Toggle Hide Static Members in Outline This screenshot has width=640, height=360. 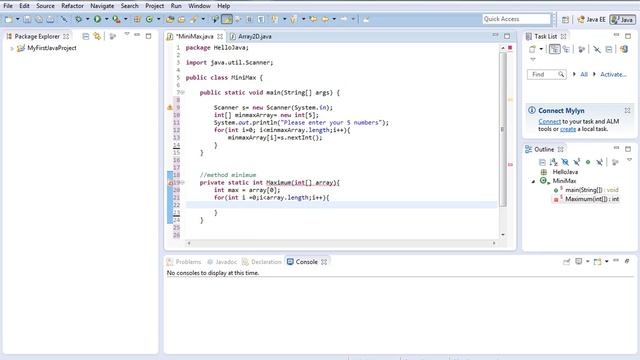(576, 162)
